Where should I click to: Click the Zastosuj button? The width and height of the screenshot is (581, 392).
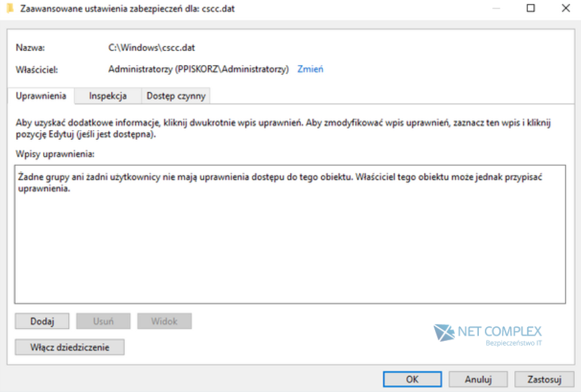click(x=545, y=379)
